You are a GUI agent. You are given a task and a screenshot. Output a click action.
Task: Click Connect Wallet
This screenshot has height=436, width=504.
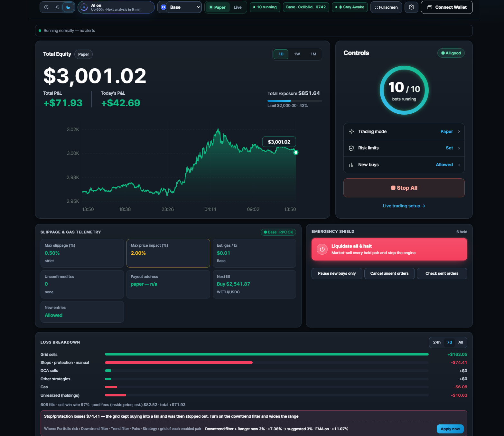tap(447, 7)
